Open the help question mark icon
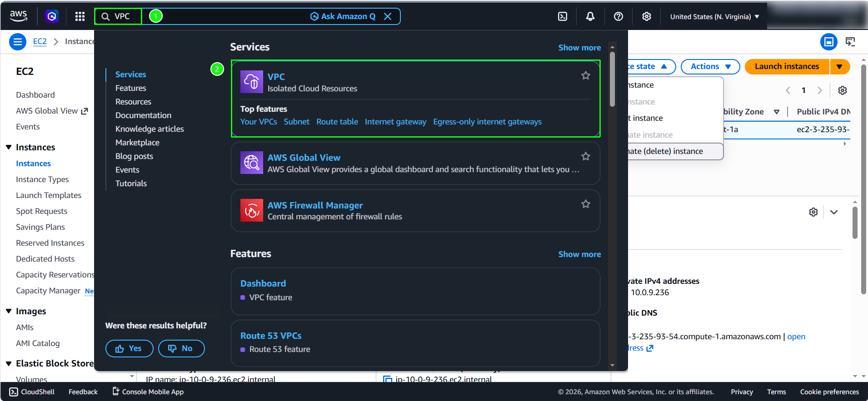This screenshot has height=401, width=868. coord(619,17)
